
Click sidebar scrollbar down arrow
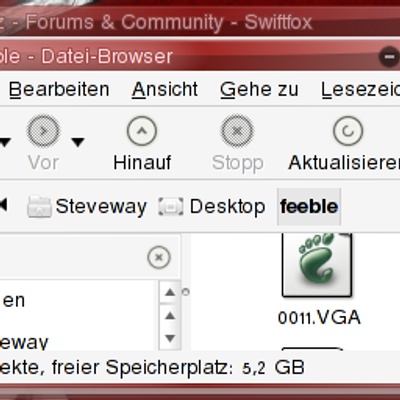[x=170, y=338]
